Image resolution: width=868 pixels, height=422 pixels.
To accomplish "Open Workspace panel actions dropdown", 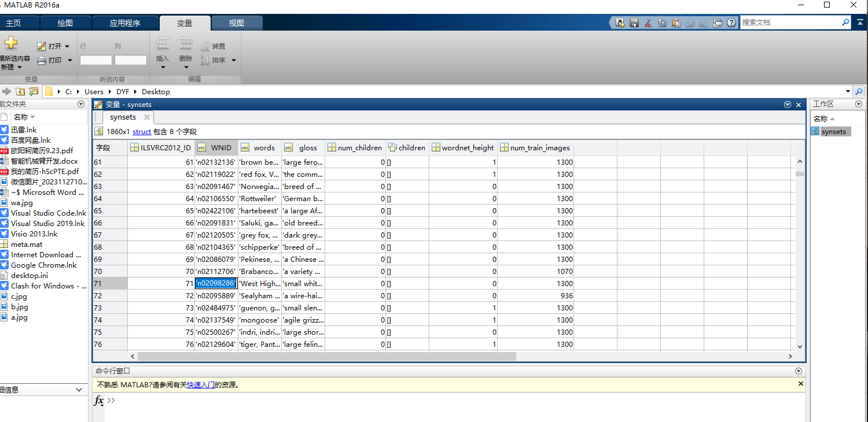I will point(859,104).
